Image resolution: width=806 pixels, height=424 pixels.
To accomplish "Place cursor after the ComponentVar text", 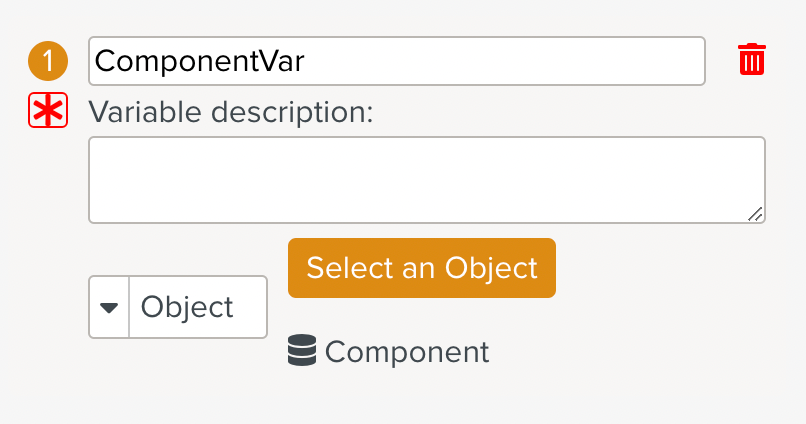I will (x=307, y=61).
